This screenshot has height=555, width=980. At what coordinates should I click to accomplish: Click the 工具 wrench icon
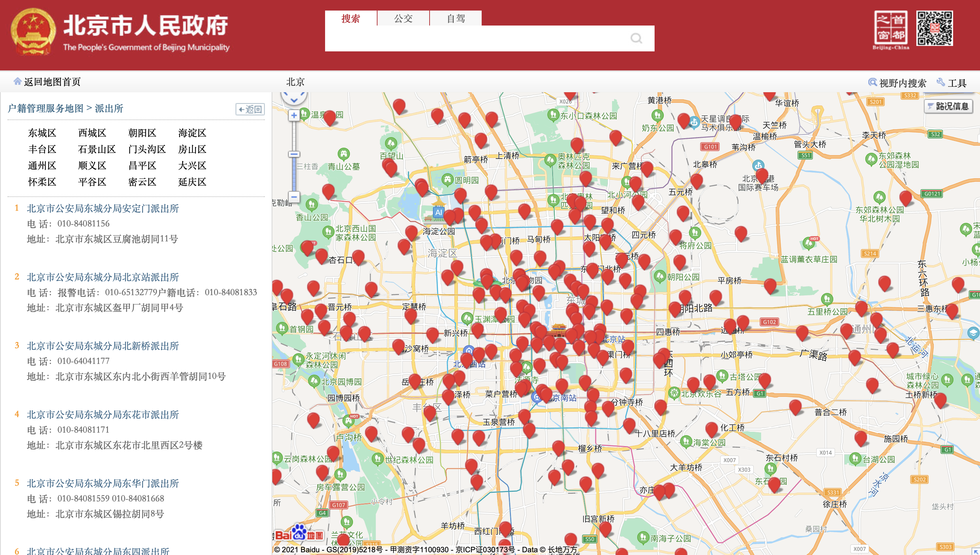[941, 82]
